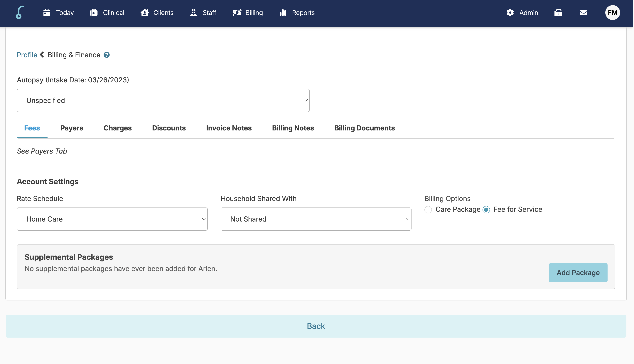Viewport: 634px width, 364px height.
Task: Open the Autopay Unspecified dropdown
Action: (x=163, y=100)
